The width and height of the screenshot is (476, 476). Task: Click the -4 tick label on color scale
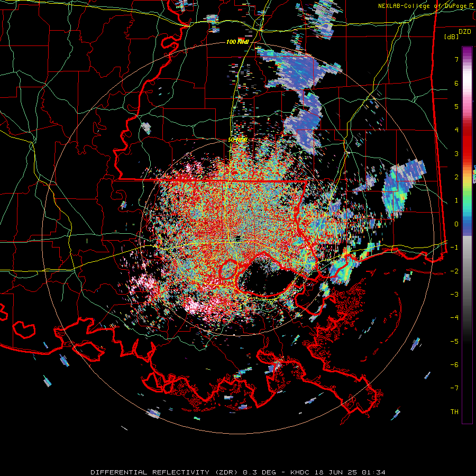(454, 318)
